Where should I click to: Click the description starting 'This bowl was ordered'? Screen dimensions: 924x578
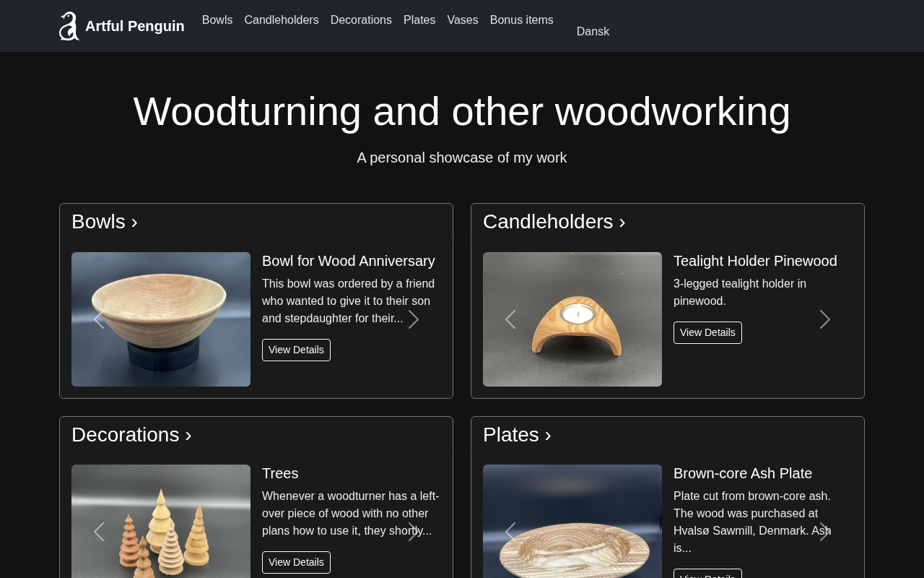point(349,301)
